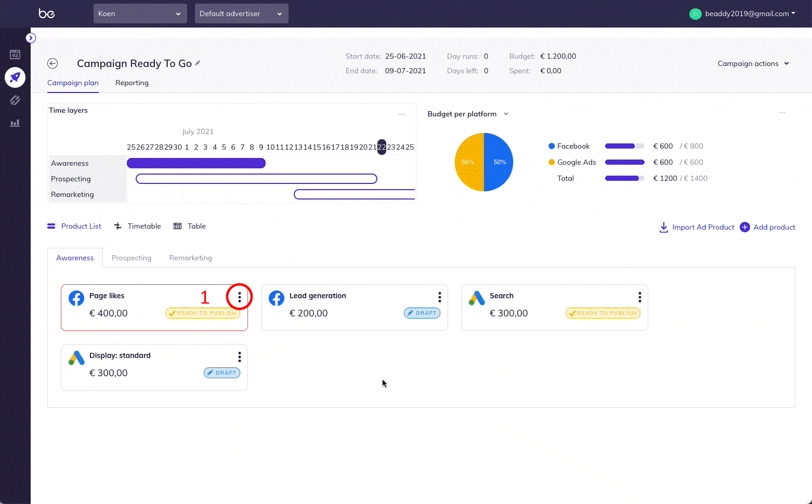Select the Prospecting timeline bar
Screen dimensions: 812x504
click(256, 179)
